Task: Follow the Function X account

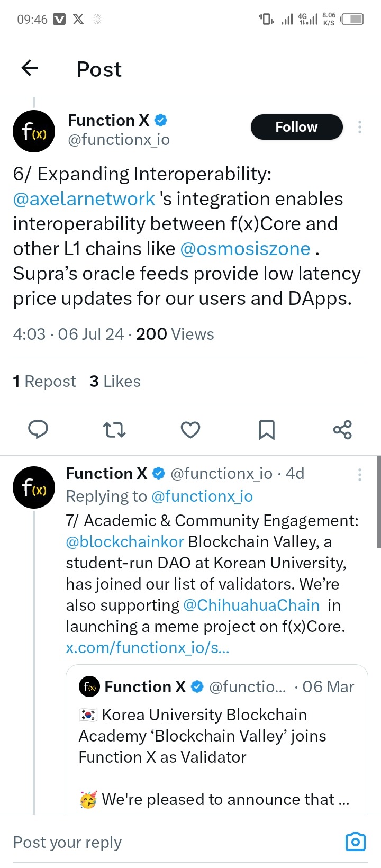Action: pyautogui.click(x=296, y=127)
